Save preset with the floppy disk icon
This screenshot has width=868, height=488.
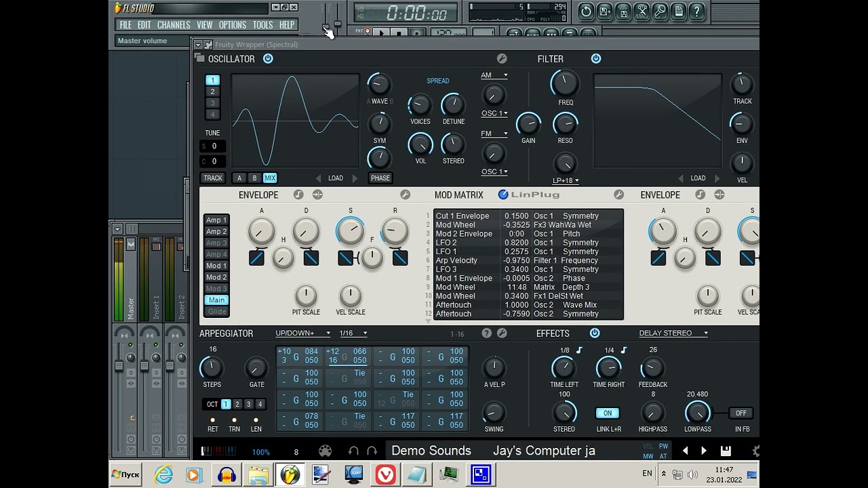coord(725,451)
